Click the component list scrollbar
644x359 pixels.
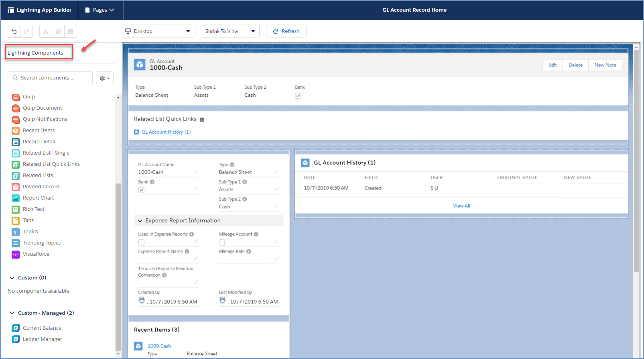click(118, 267)
